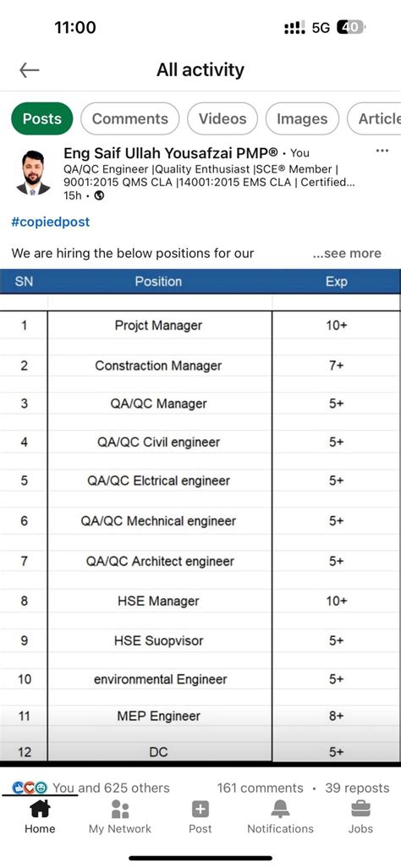This screenshot has height=868, width=401.
Task: Expand post text with see more
Action: click(347, 254)
